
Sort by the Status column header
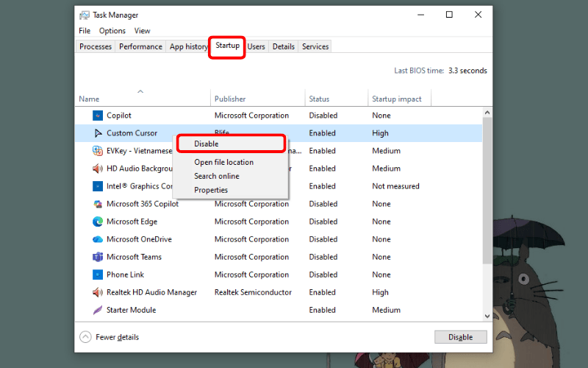pos(319,99)
